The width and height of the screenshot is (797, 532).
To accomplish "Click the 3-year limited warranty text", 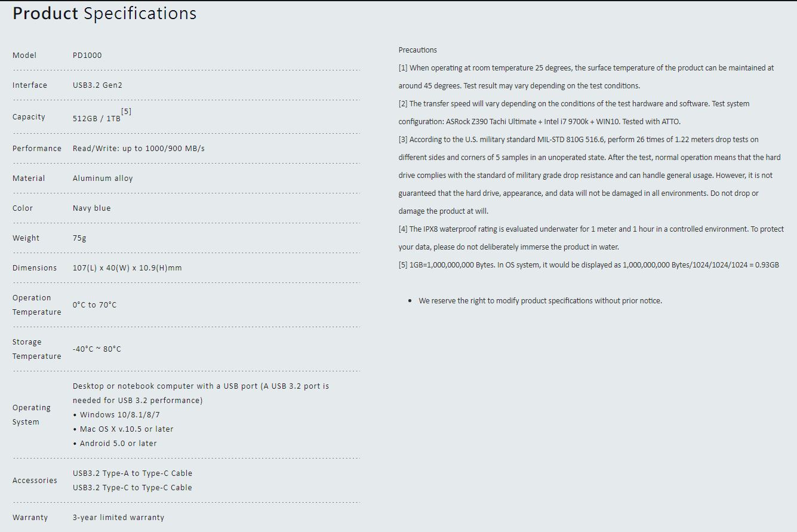I will (118, 518).
